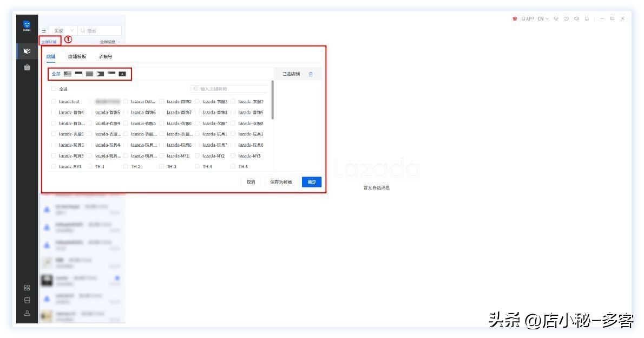Check the lazada-衣服4 store checkbox
Viewport: 644px width, 338px height.
point(89,123)
